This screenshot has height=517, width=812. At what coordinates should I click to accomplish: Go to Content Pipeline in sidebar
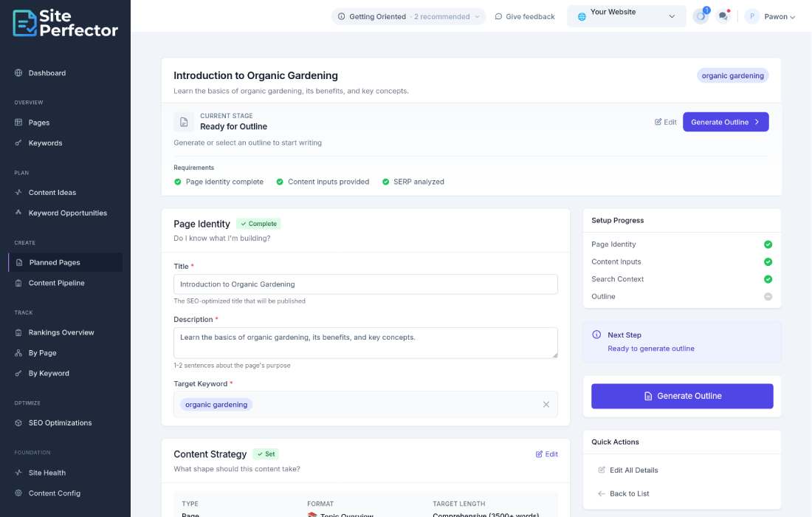(56, 283)
